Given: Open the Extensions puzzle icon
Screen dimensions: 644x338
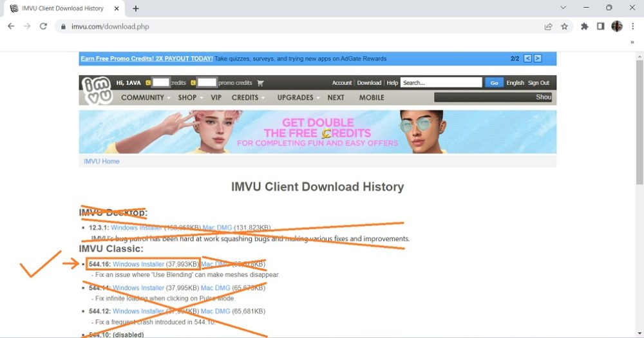Looking at the screenshot, I should click(x=585, y=26).
